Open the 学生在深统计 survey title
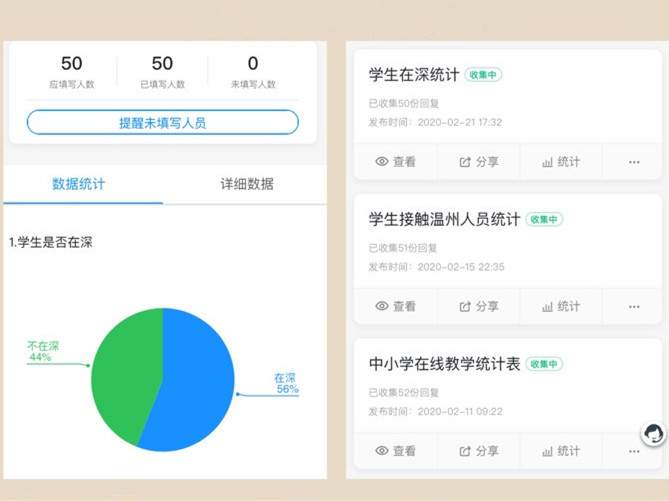 (414, 75)
